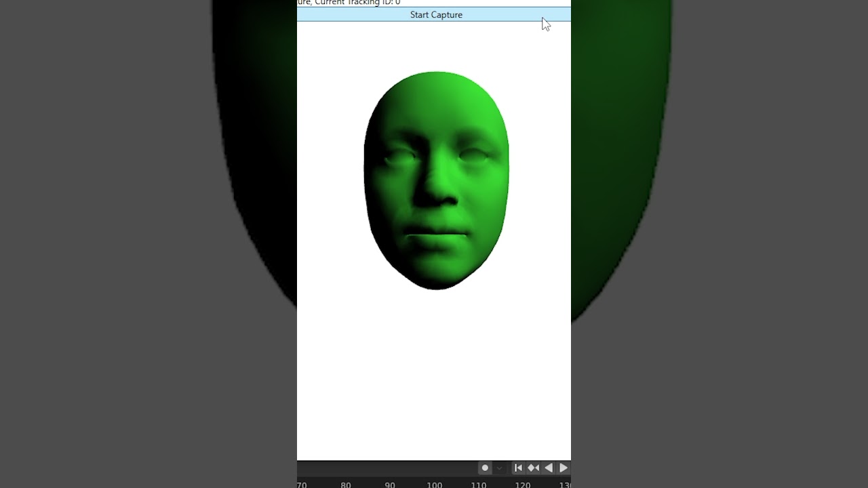Screen dimensions: 868x488
Task: Click the green 3D face model preview
Action: (x=436, y=180)
